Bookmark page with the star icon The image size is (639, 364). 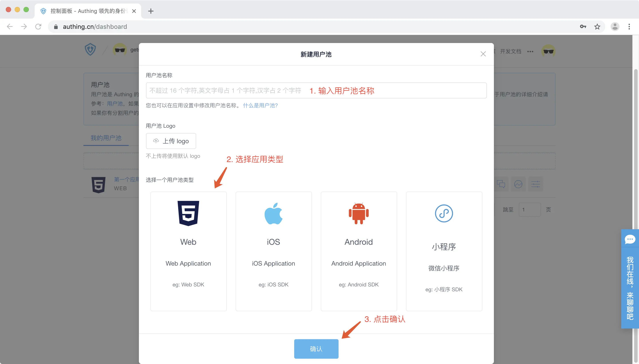[597, 27]
